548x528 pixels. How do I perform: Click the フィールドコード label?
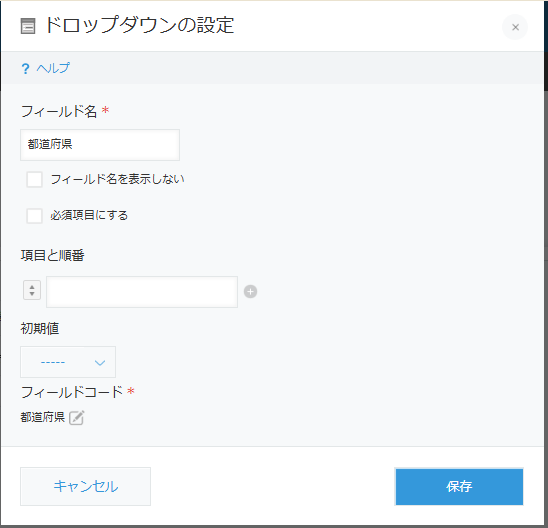coord(72,392)
